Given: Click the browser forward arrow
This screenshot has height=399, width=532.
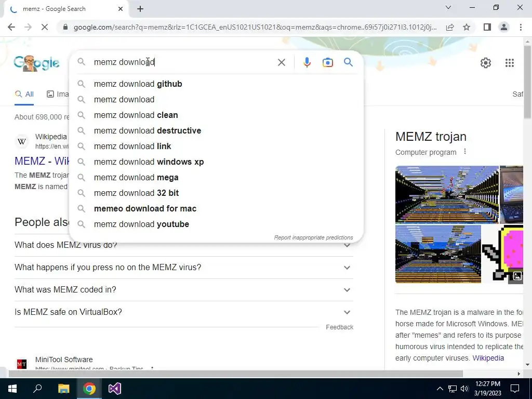Looking at the screenshot, I should click(28, 27).
